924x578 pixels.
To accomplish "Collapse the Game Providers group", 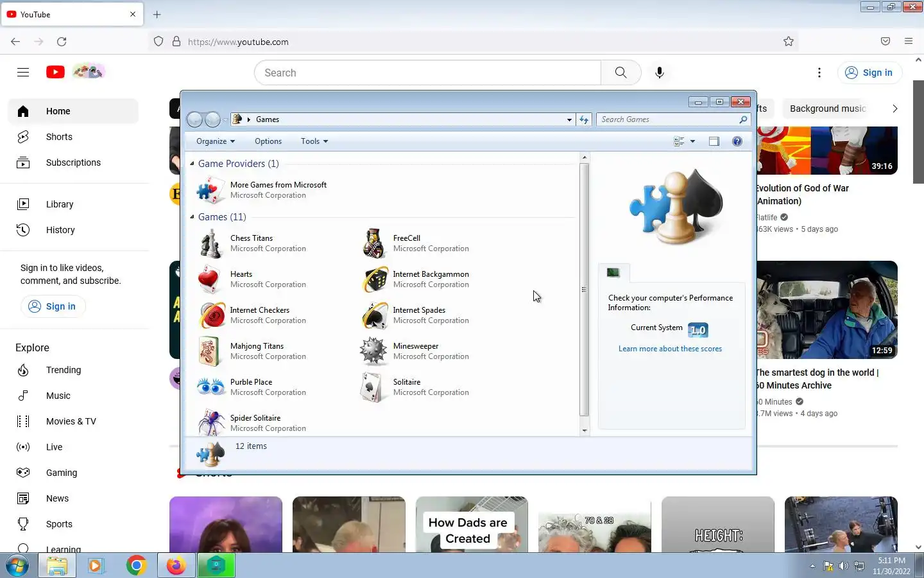I will [x=192, y=163].
